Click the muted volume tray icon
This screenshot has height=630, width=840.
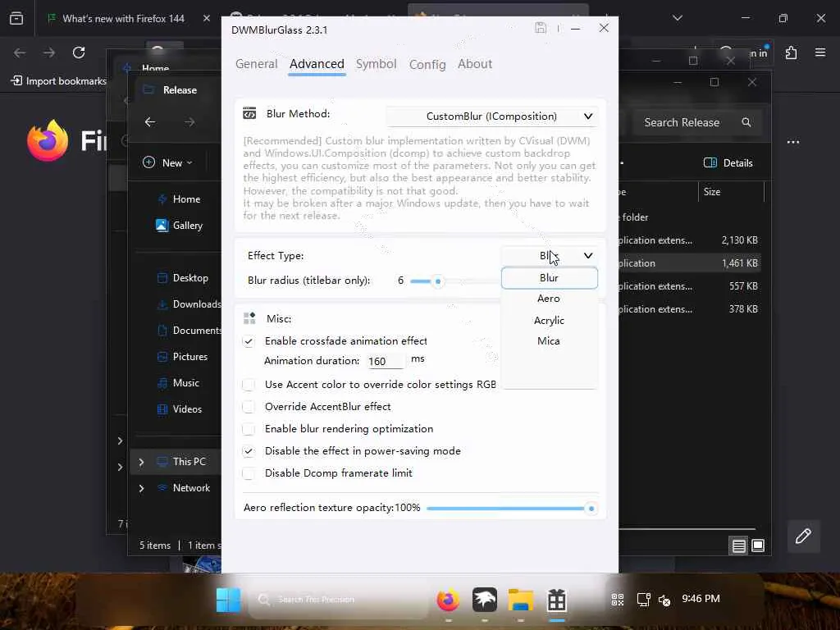664,600
